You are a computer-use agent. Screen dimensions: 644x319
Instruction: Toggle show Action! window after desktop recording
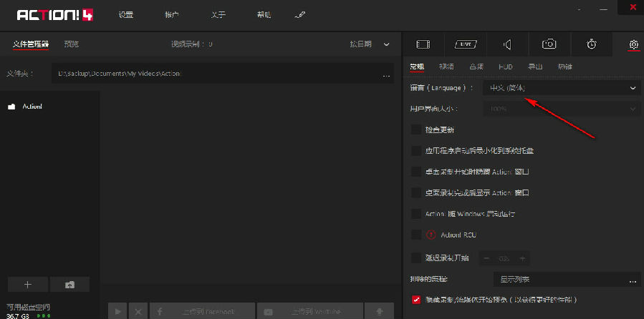pyautogui.click(x=416, y=192)
